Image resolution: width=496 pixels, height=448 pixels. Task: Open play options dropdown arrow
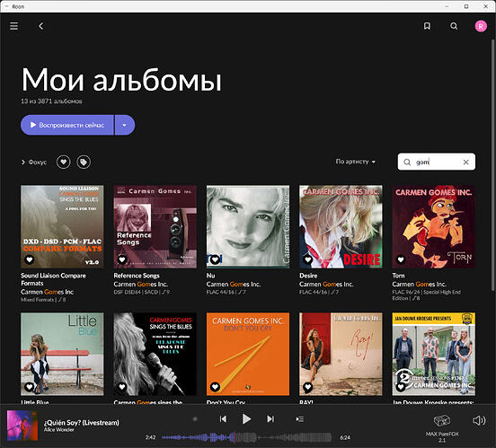(x=125, y=125)
